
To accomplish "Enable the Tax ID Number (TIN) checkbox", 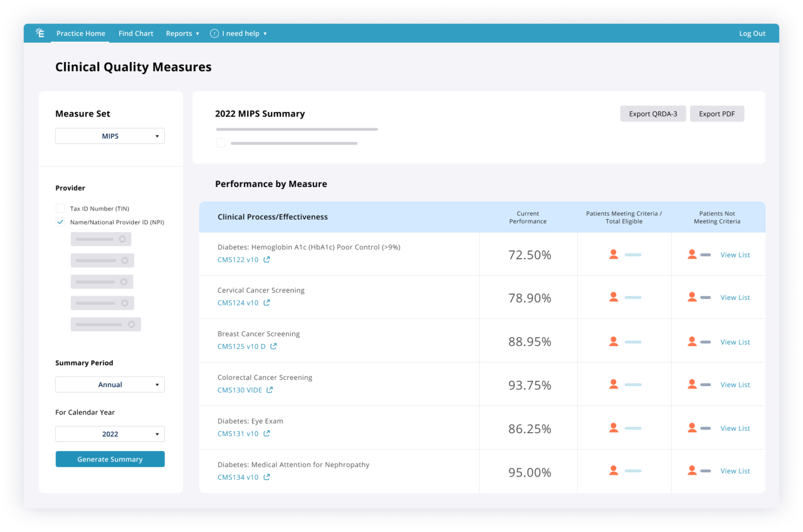I will [x=60, y=208].
